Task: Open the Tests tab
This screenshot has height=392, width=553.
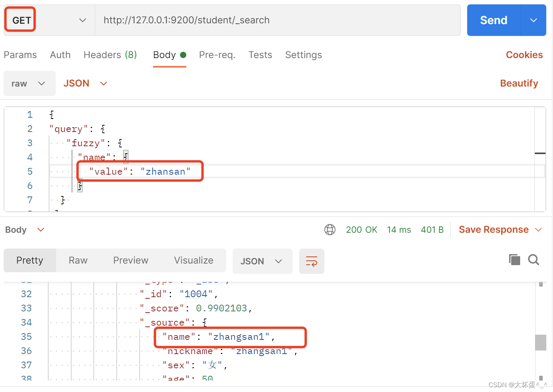Action: (260, 55)
